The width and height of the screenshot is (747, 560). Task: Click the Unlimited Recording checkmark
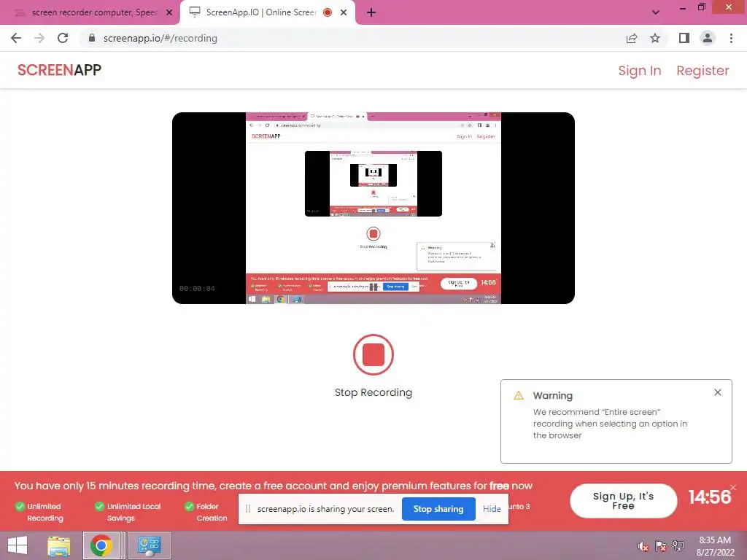point(20,506)
